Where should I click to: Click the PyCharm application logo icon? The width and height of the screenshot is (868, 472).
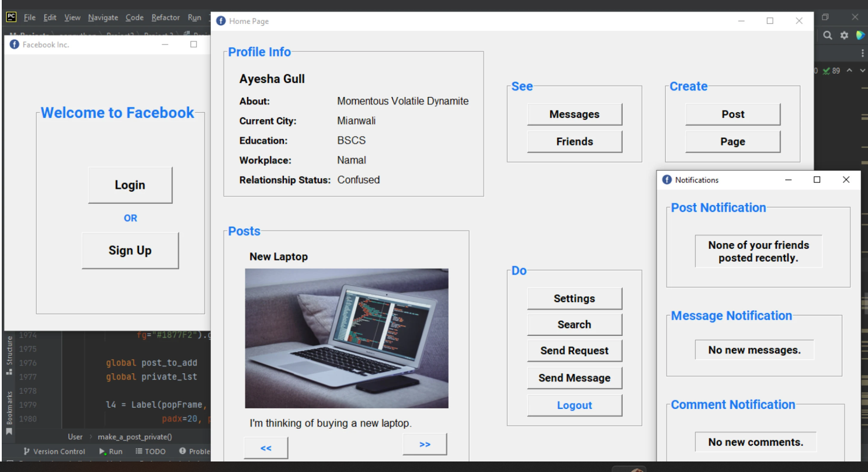tap(11, 18)
